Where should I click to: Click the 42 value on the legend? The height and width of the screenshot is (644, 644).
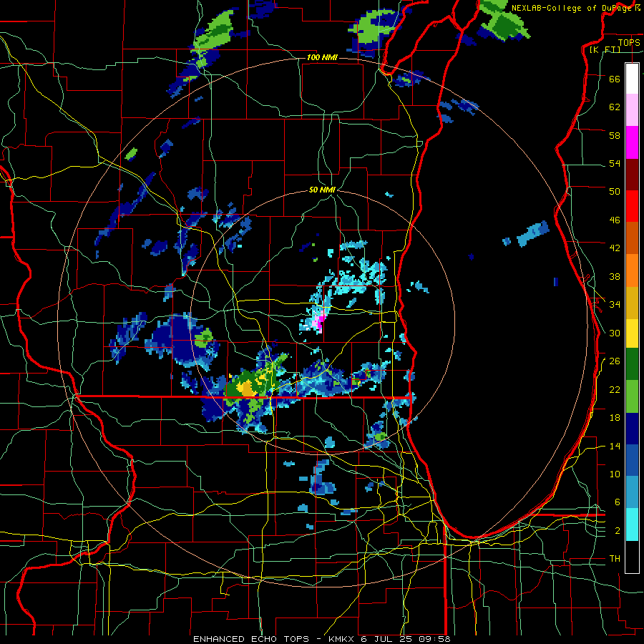click(x=615, y=248)
